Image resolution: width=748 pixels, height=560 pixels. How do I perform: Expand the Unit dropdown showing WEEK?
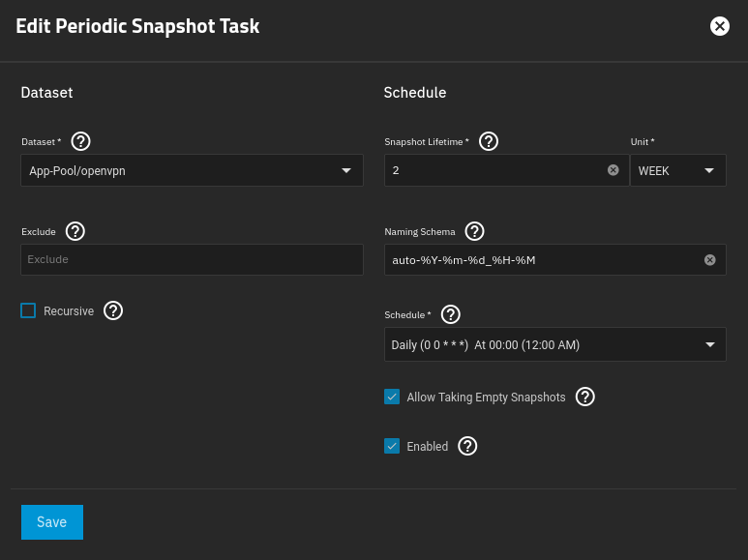click(678, 170)
